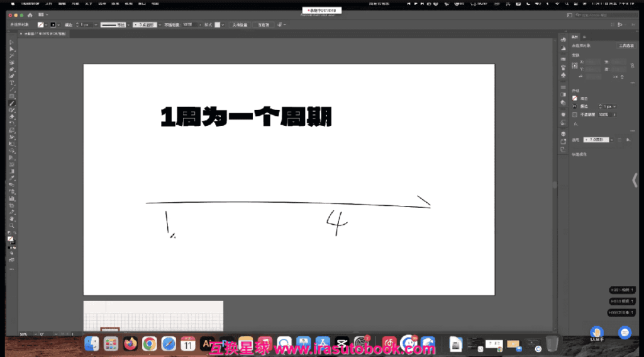Screen dimensions: 644x357
Task: Select the Selection tool in the toolbar
Action: point(11,42)
